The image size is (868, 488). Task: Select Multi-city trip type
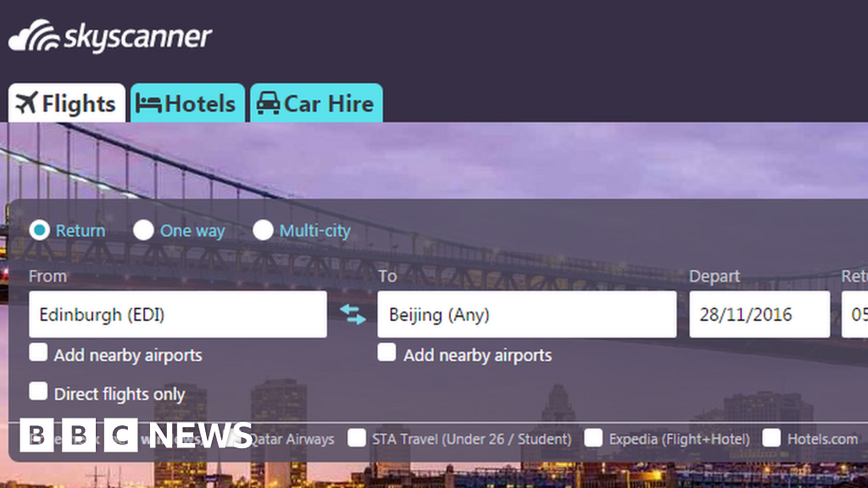(263, 230)
